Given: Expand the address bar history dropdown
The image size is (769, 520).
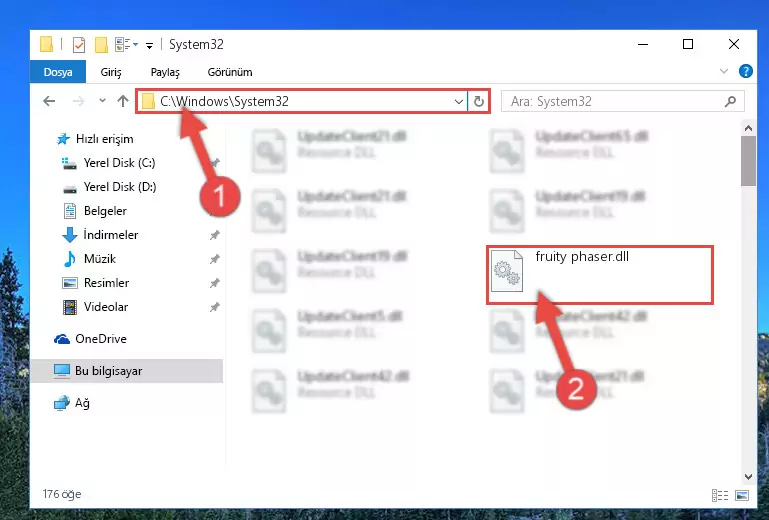Looking at the screenshot, I should 459,102.
